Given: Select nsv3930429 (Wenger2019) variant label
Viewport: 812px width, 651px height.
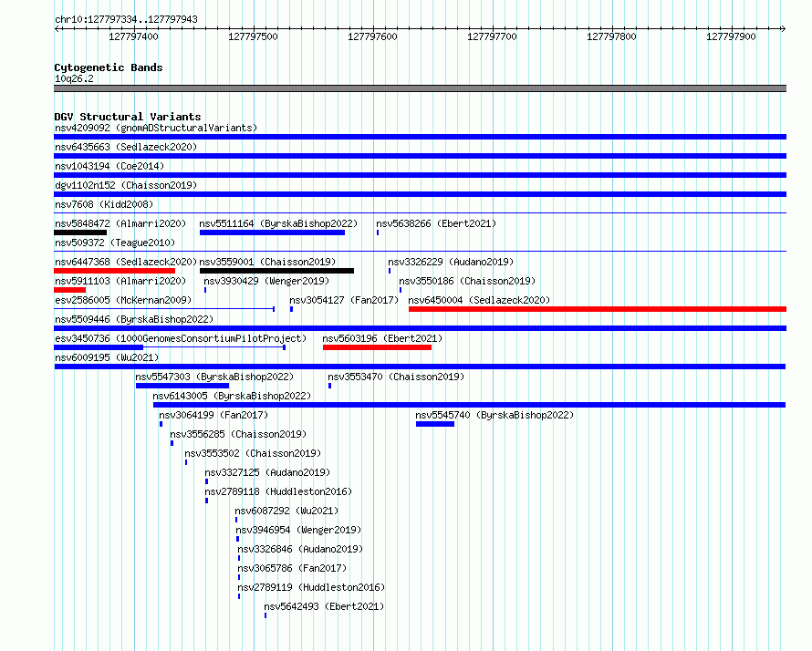Looking at the screenshot, I should click(266, 281).
